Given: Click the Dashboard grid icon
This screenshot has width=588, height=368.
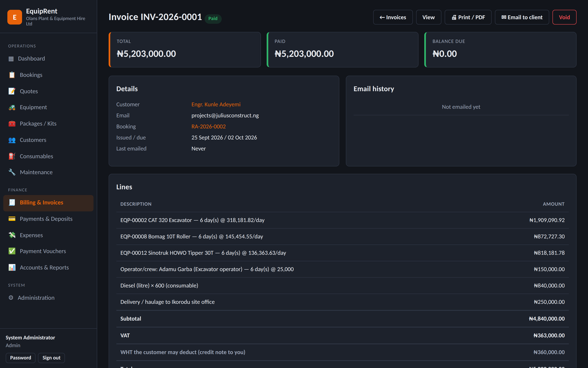Looking at the screenshot, I should tap(11, 59).
